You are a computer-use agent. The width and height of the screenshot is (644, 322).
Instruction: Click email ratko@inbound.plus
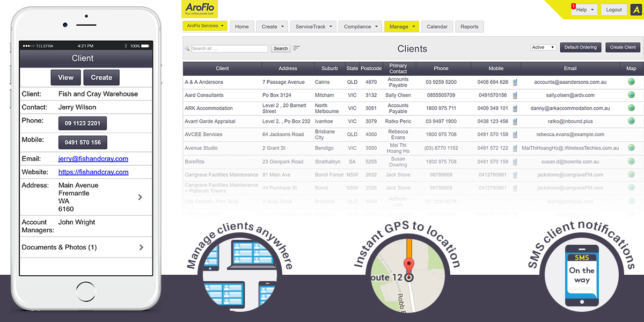click(570, 121)
